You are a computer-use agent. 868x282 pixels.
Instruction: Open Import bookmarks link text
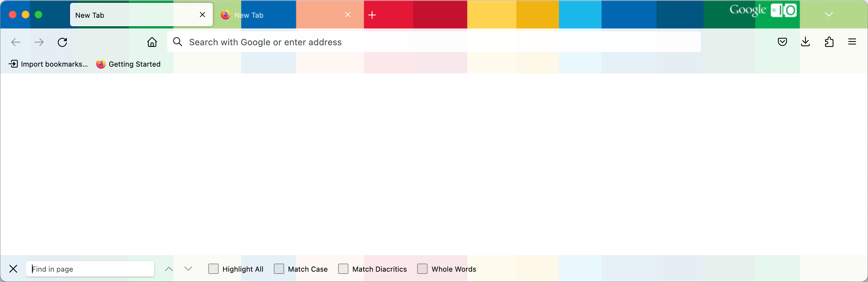coord(54,64)
